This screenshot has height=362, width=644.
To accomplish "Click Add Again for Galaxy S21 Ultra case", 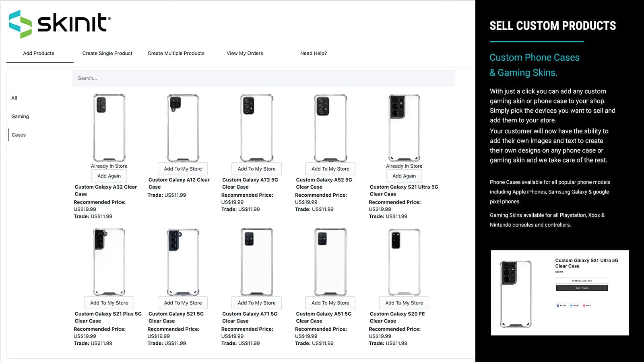I will 404,176.
